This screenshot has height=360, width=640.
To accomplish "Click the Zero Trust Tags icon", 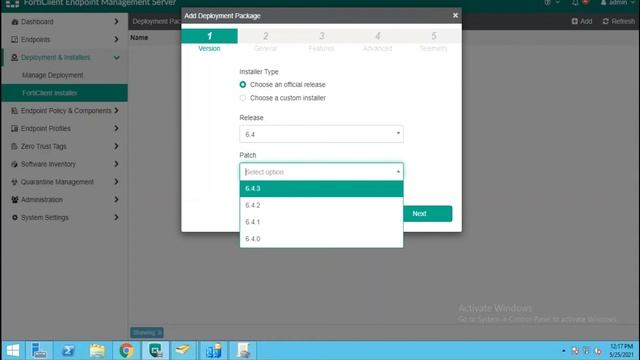I will 15,146.
